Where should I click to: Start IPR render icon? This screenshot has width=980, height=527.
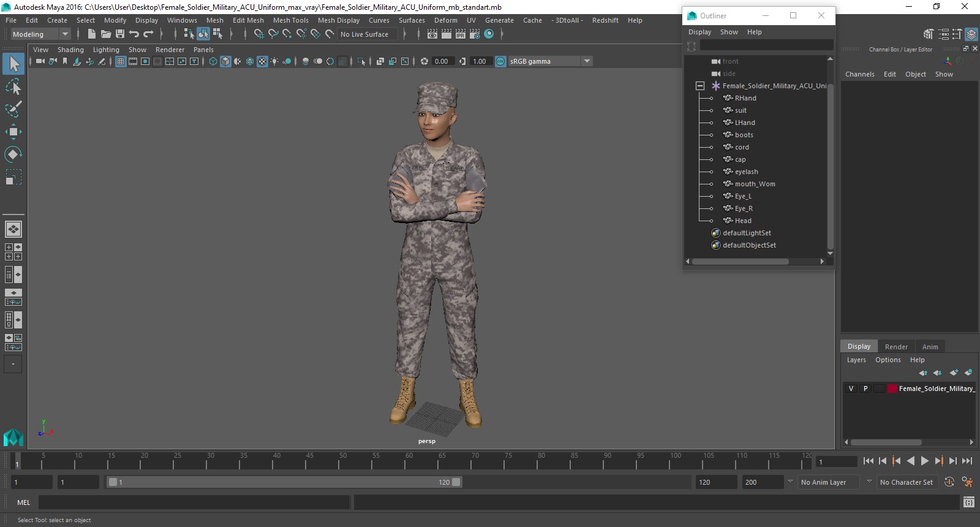[461, 34]
